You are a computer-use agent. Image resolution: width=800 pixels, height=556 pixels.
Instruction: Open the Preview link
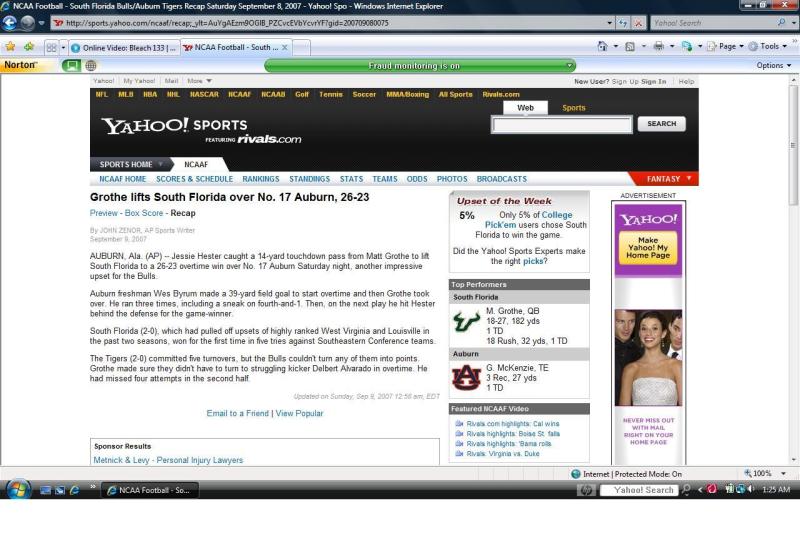(x=104, y=213)
